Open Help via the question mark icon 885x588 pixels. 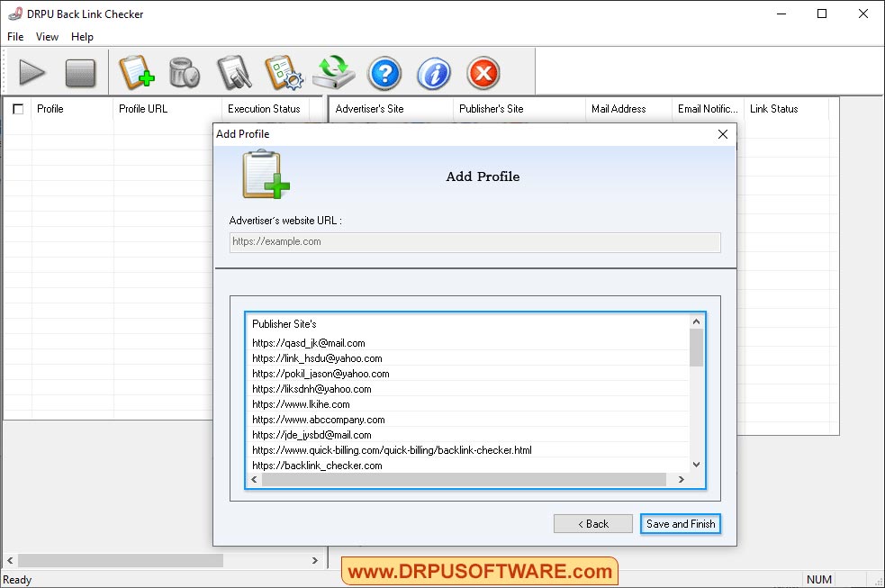384,73
